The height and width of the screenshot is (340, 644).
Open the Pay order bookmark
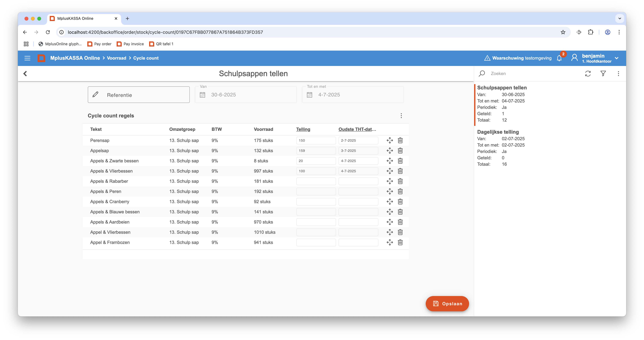pos(99,44)
